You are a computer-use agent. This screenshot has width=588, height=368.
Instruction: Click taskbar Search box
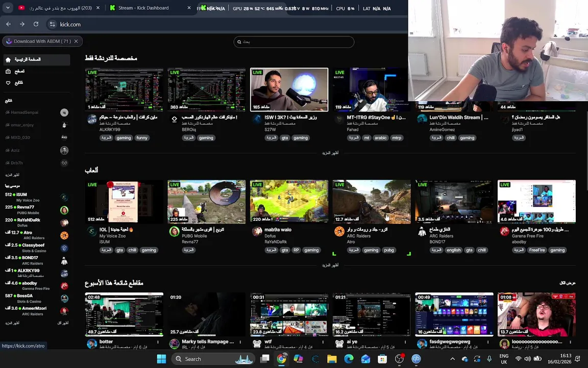(213, 359)
